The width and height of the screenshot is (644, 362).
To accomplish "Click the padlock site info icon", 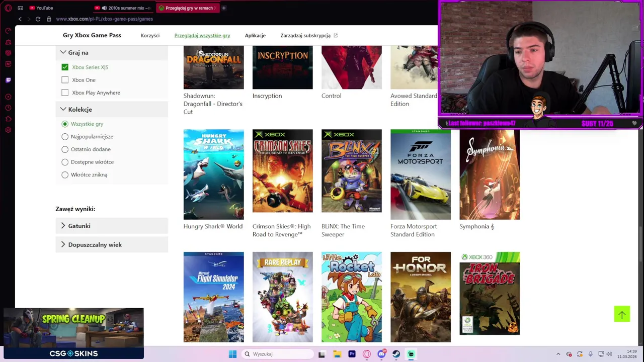I will pyautogui.click(x=49, y=19).
